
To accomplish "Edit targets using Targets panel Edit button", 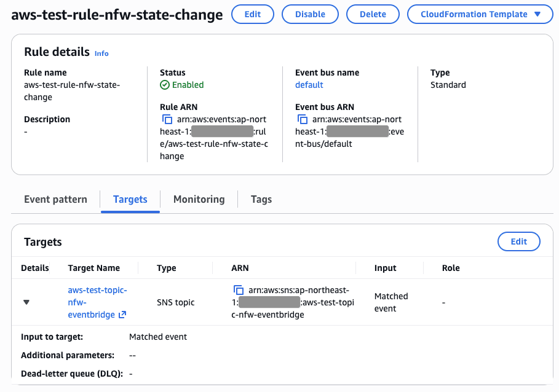I will (x=518, y=241).
